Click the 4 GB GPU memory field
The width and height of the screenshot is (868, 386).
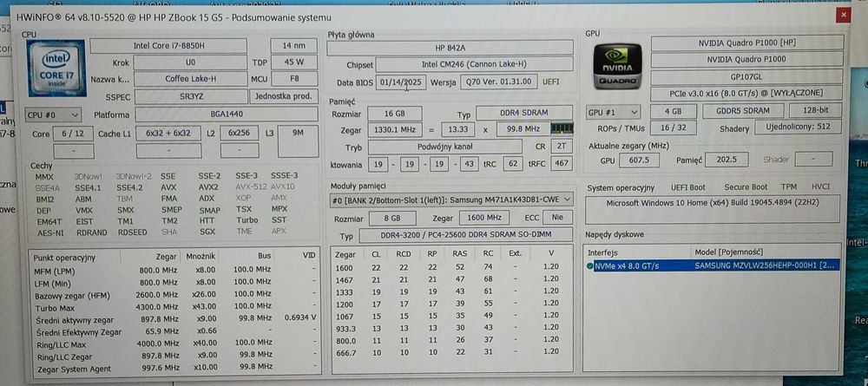pyautogui.click(x=673, y=111)
